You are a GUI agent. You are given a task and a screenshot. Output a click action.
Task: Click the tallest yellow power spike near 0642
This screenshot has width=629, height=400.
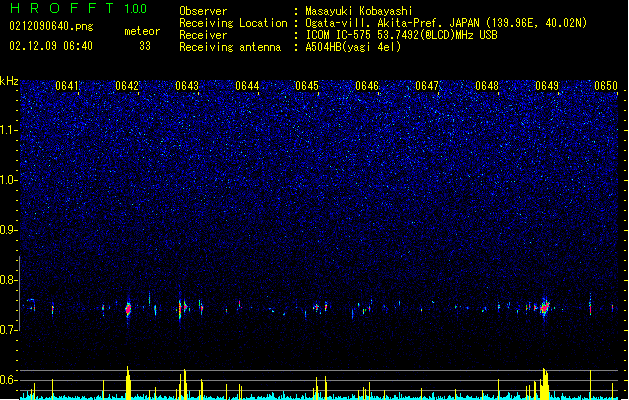click(x=128, y=383)
